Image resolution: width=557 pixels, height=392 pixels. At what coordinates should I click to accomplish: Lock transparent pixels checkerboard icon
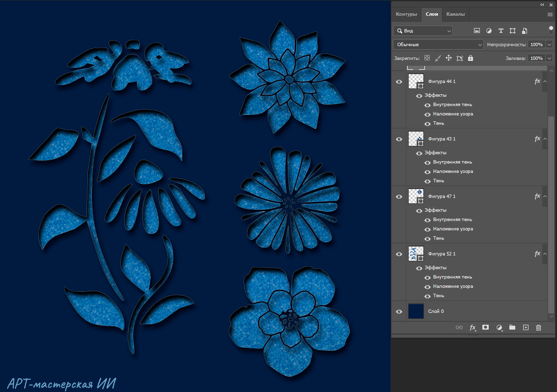pyautogui.click(x=427, y=58)
